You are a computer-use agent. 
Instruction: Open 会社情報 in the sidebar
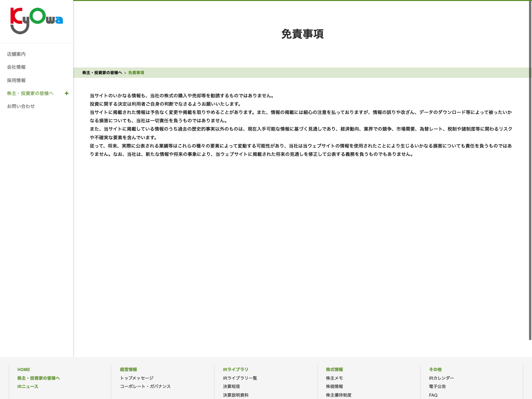16,67
